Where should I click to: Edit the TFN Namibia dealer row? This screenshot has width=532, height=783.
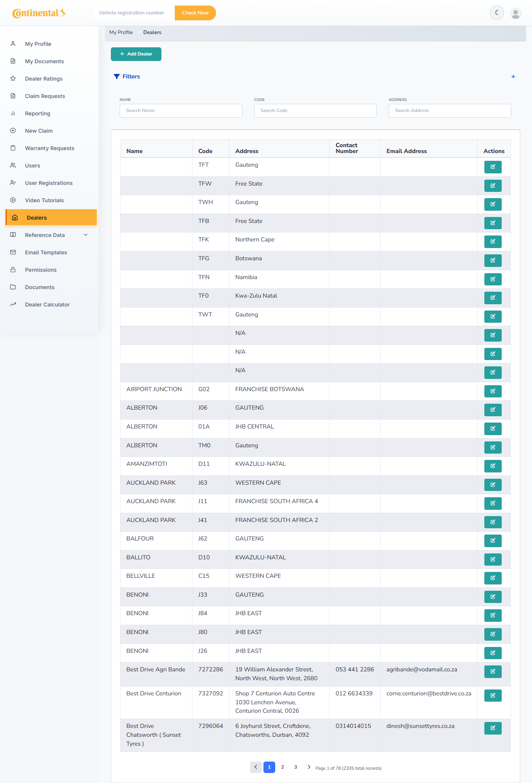click(x=493, y=279)
